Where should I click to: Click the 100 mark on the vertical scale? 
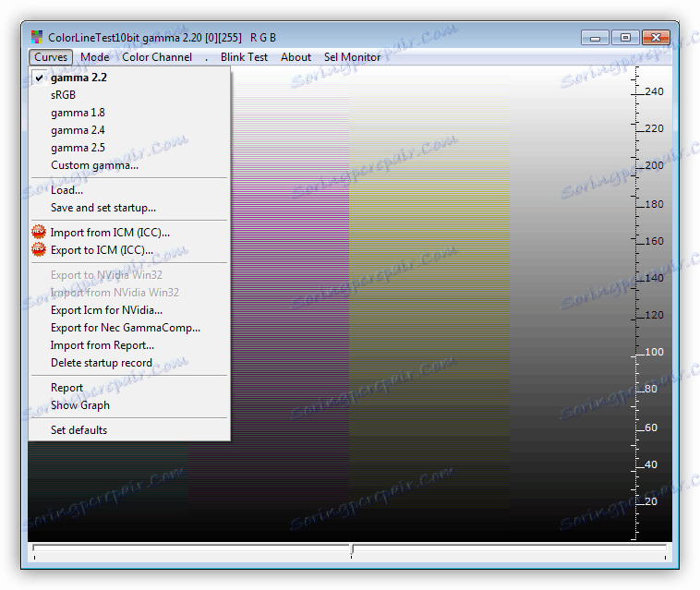pyautogui.click(x=654, y=352)
